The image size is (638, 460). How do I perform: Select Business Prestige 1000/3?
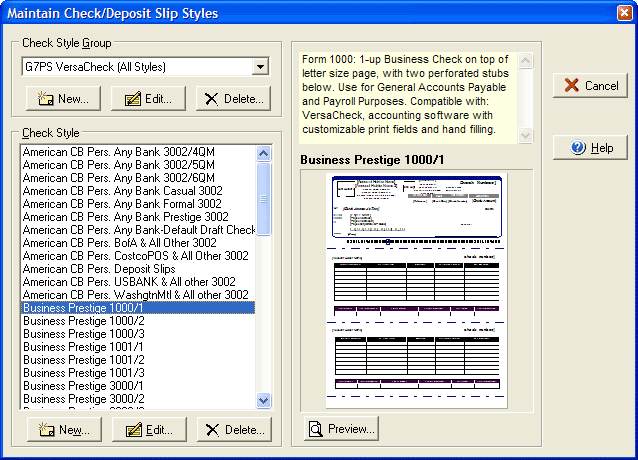tap(138, 334)
